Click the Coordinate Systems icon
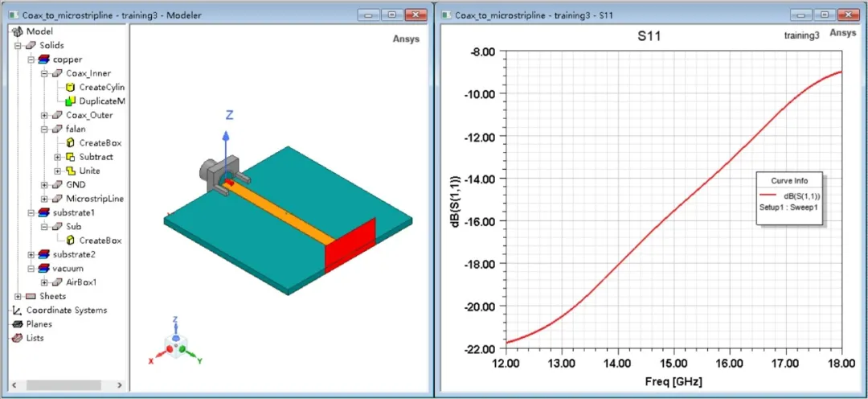Screen dimensions: 868x399 pos(17,311)
